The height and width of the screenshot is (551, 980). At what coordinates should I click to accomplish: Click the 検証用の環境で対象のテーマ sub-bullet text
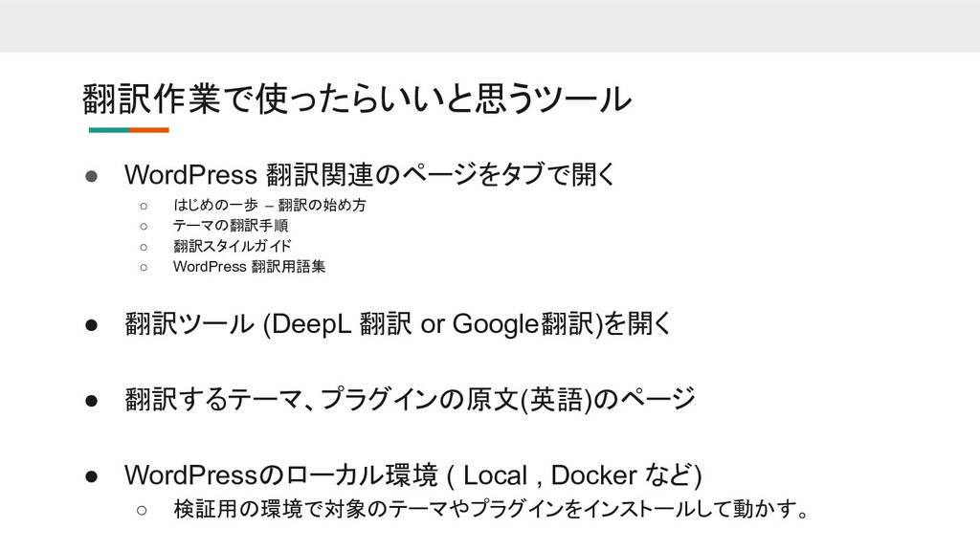492,509
